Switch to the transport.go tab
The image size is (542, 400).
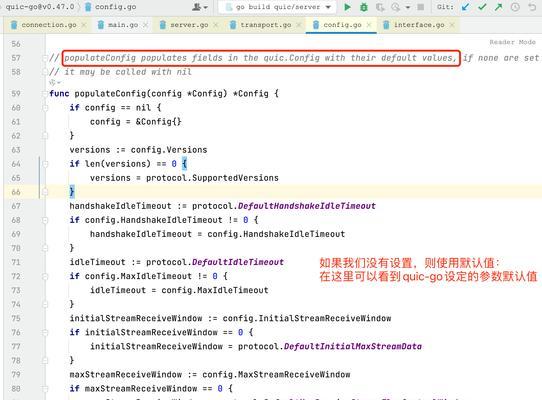(265, 25)
